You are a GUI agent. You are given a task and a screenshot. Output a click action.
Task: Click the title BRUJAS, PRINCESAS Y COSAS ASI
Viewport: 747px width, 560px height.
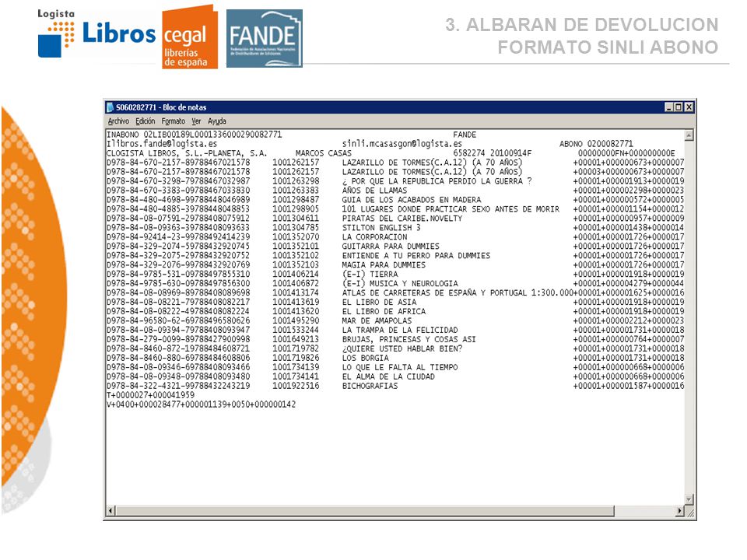(x=409, y=340)
